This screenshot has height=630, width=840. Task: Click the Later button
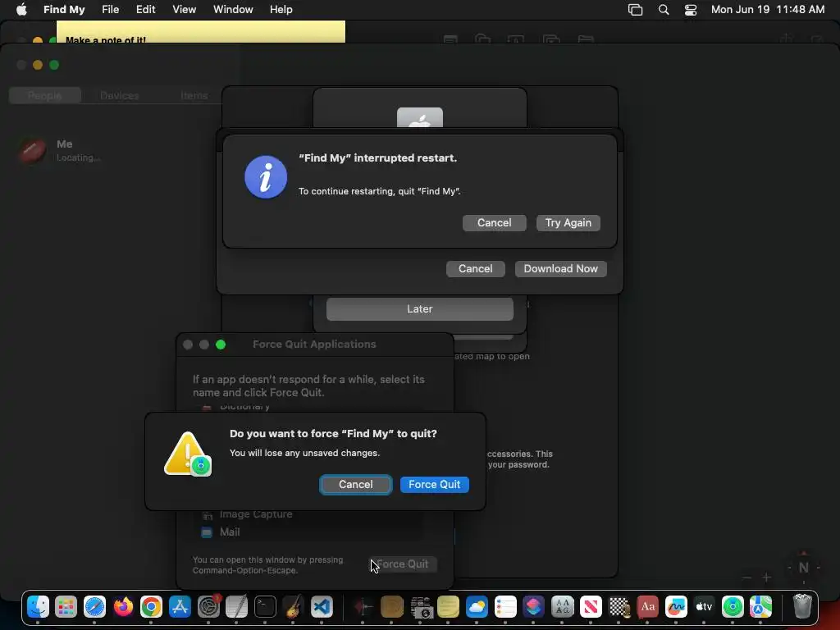click(x=419, y=309)
